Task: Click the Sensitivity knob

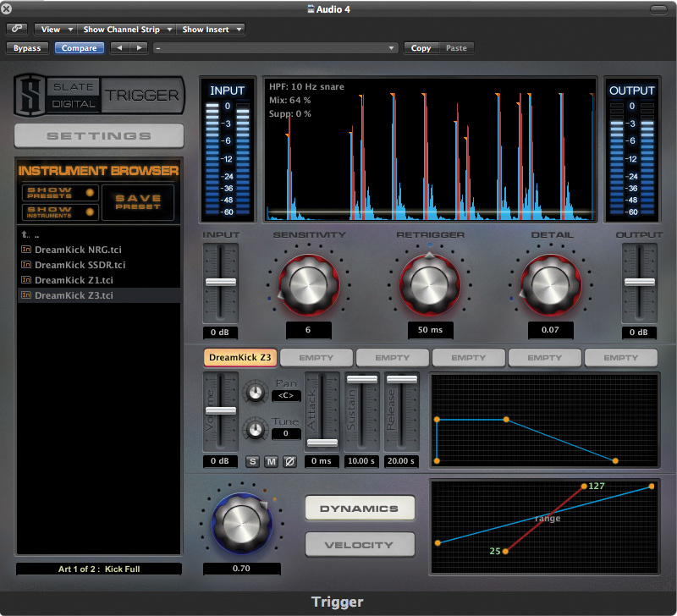Action: click(308, 285)
